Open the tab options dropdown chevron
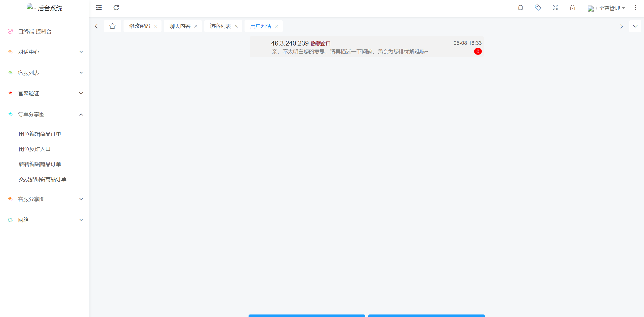Image resolution: width=644 pixels, height=317 pixels. pos(635,26)
